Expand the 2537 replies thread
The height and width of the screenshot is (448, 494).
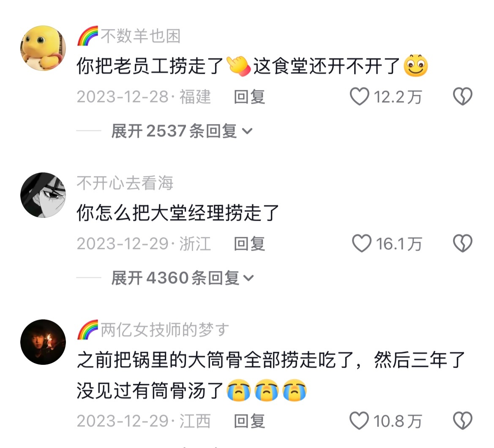182,131
